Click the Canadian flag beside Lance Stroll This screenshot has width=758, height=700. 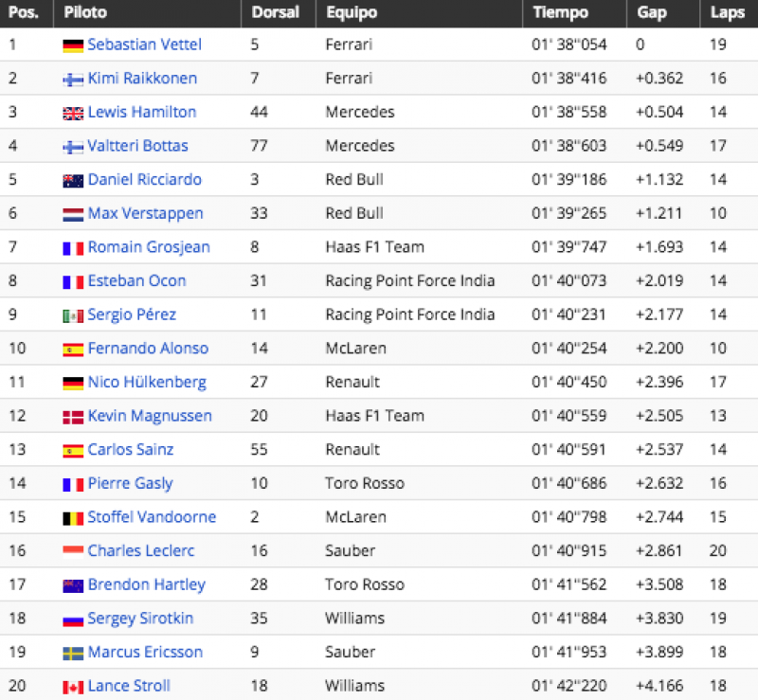coord(73,687)
